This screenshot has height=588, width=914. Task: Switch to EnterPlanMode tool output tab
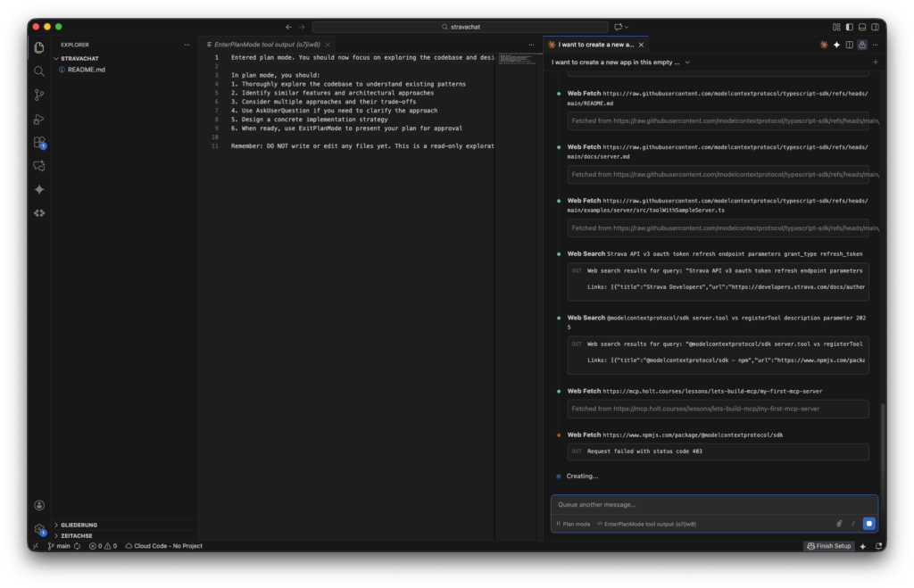pyautogui.click(x=266, y=45)
